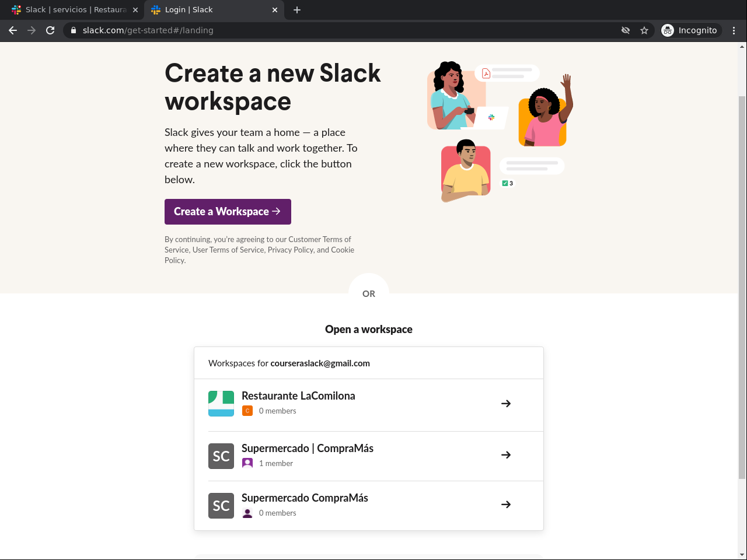Click the third-party cookies blocked eye icon
Viewport: 747px width, 560px height.
pos(626,30)
